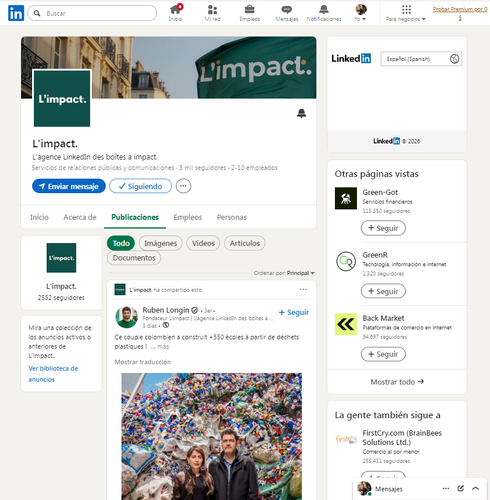Open the FirstCry.com (BrainBees Solutions Ltd.) page link
This screenshot has height=500, width=490.
[x=402, y=438]
